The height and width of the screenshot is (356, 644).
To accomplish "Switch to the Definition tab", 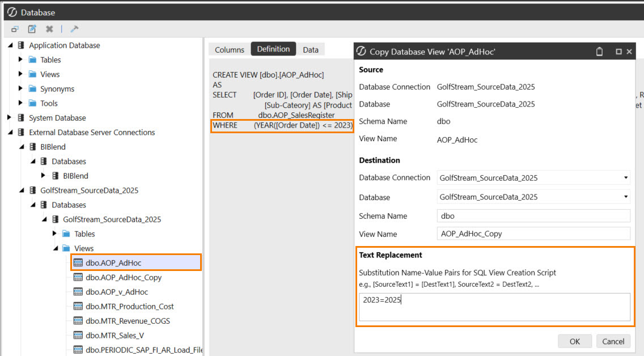I will [x=273, y=49].
